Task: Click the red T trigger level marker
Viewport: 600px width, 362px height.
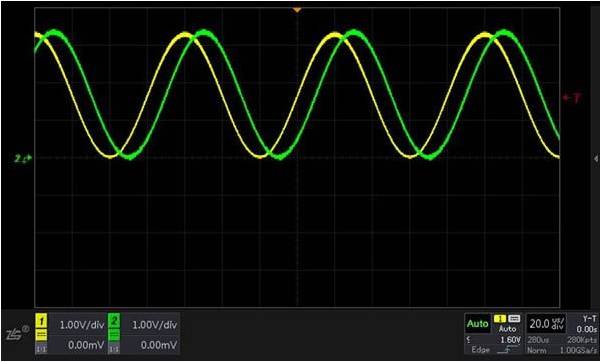Action: click(571, 98)
